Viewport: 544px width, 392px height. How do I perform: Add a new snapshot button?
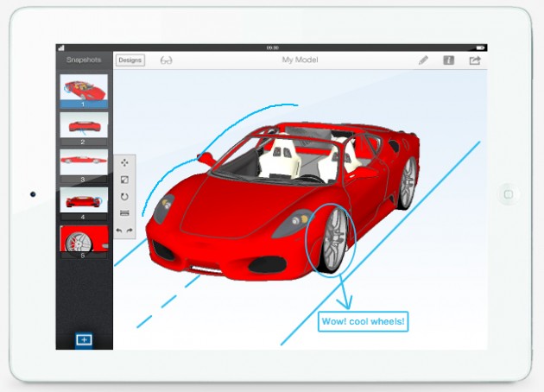pos(84,339)
